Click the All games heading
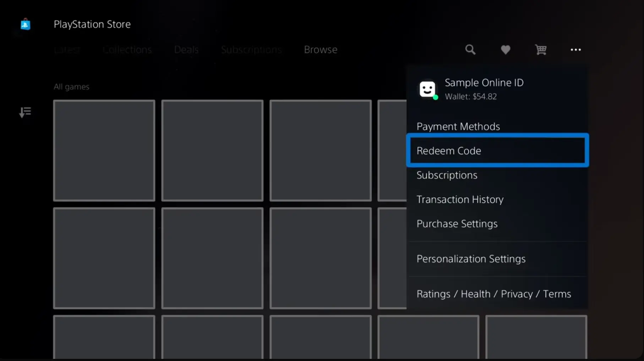644x361 pixels. tap(71, 87)
